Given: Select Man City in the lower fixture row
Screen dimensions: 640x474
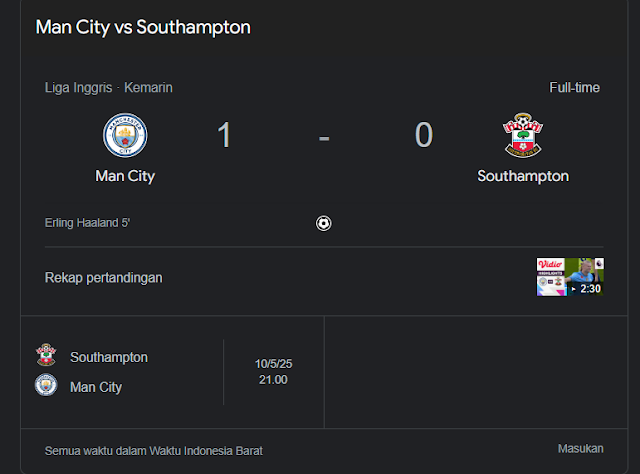Looking at the screenshot, I should pos(96,386).
